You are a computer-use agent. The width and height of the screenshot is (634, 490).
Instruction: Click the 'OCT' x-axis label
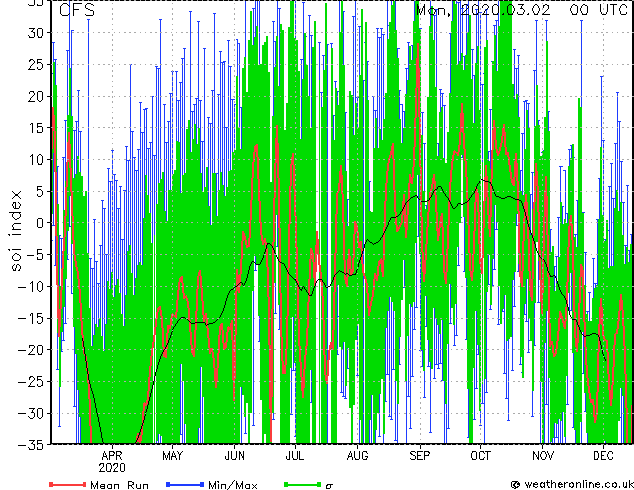[x=480, y=456]
